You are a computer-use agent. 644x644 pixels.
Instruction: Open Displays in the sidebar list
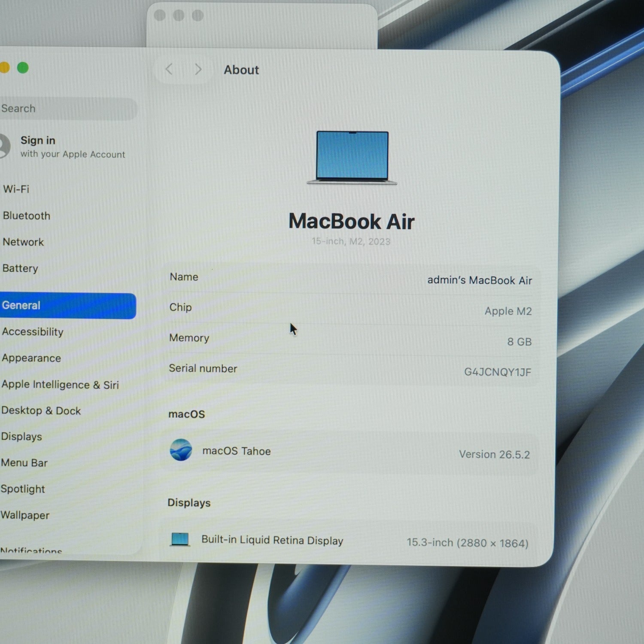[x=21, y=437]
